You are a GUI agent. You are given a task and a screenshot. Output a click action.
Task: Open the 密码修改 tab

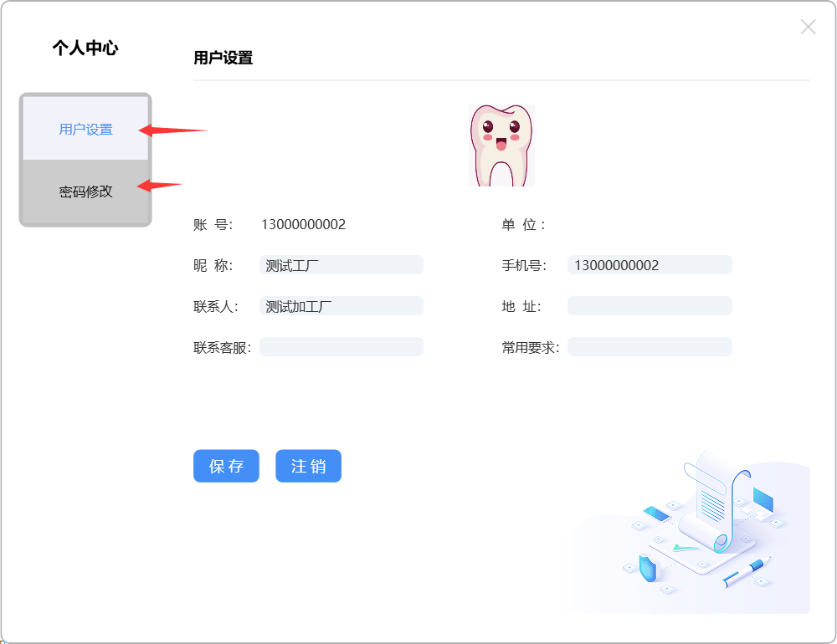click(85, 192)
